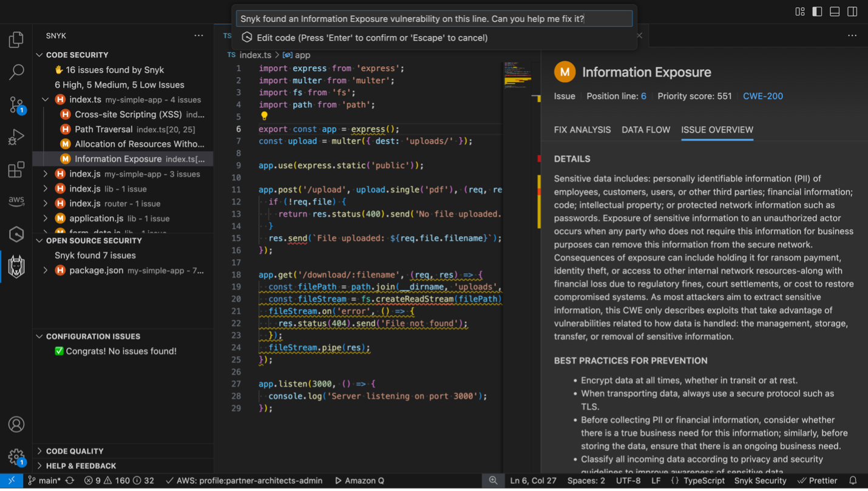Screen dimensions: 868x491
Task: Switch to the DATA FLOW tab
Action: point(646,130)
